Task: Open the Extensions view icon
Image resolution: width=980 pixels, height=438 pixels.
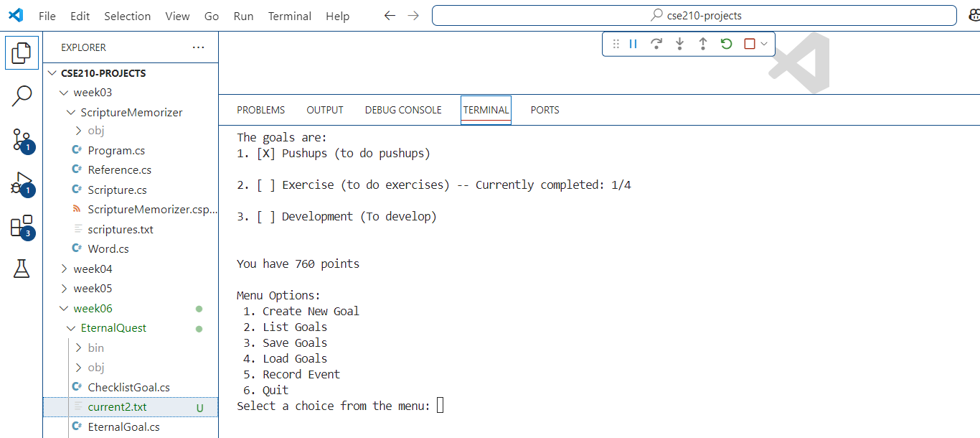Action: click(x=22, y=226)
